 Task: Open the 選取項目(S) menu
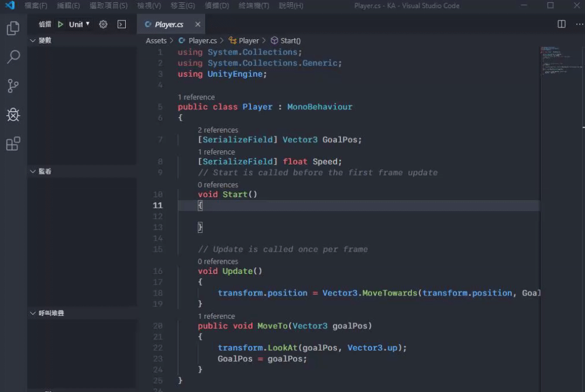[x=109, y=6]
